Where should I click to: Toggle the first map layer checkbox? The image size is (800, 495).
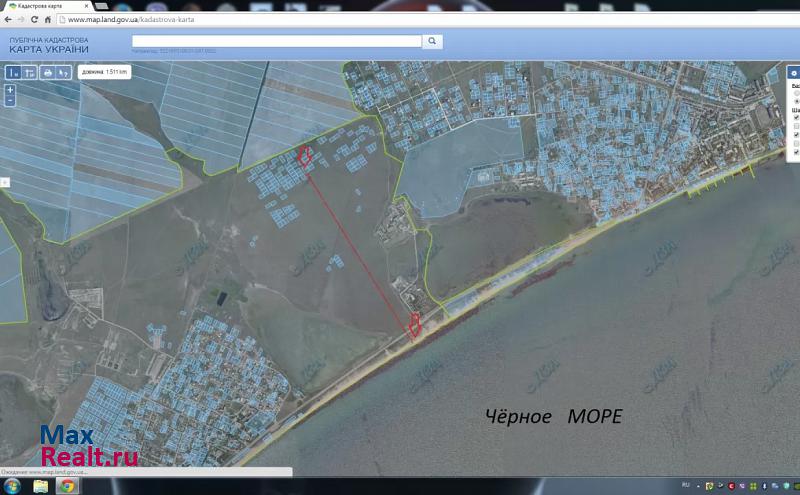click(x=796, y=117)
